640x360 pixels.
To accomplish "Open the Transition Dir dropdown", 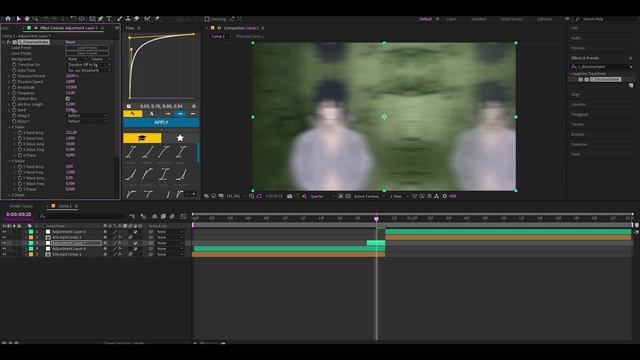I will point(89,64).
